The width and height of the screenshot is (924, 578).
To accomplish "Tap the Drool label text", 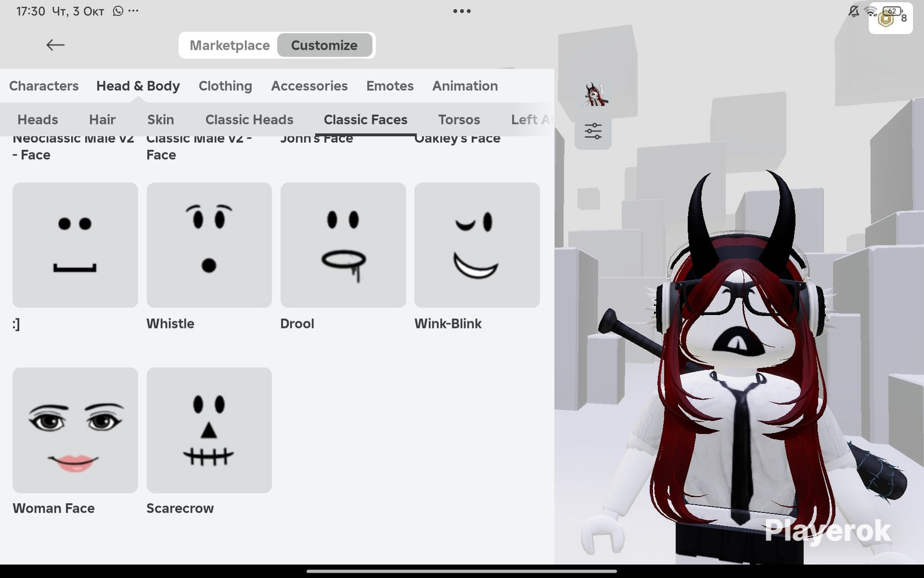I will click(297, 324).
